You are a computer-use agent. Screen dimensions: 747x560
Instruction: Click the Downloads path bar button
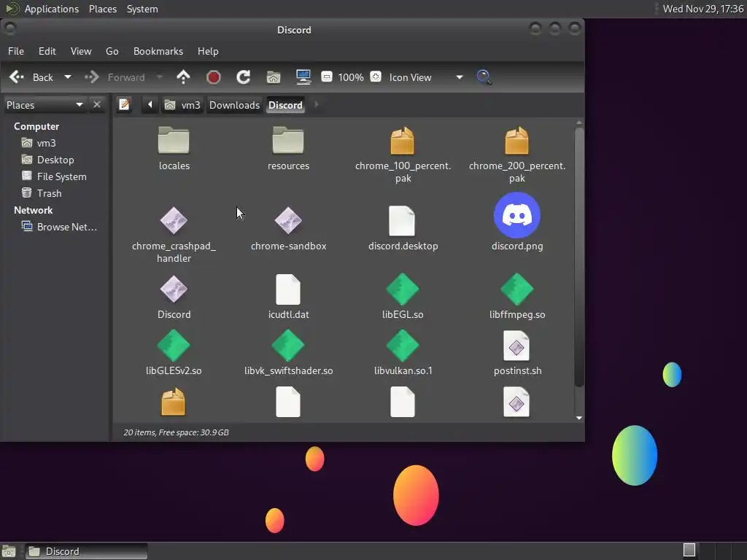[x=234, y=105]
